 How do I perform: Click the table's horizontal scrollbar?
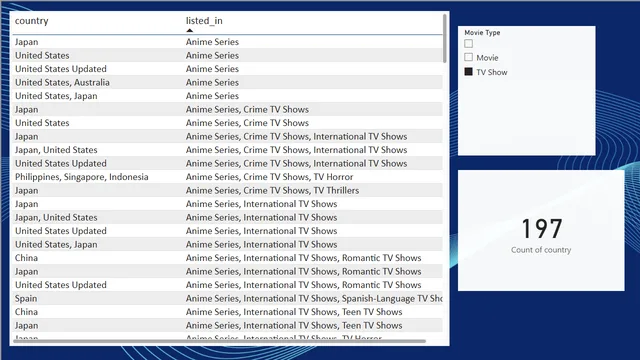220,341
